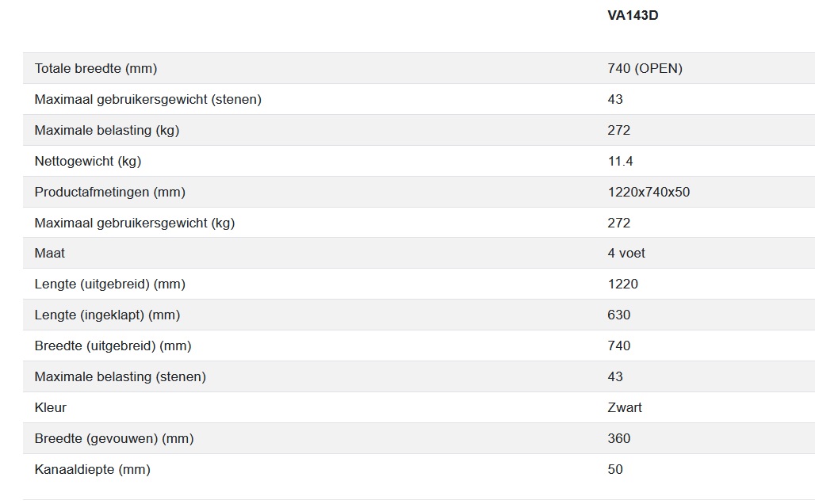The image size is (815, 504).
Task: Click the Zwart color value
Action: click(625, 407)
